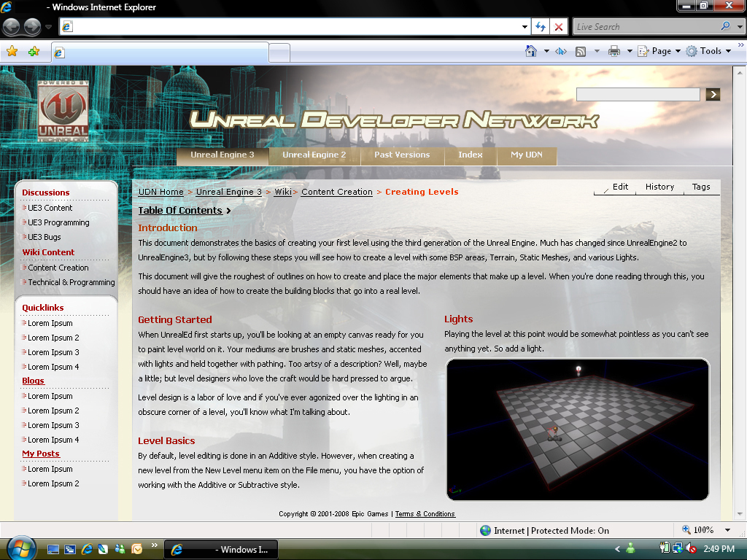Click the site search go arrow button
The height and width of the screenshot is (560, 747).
pyautogui.click(x=713, y=94)
